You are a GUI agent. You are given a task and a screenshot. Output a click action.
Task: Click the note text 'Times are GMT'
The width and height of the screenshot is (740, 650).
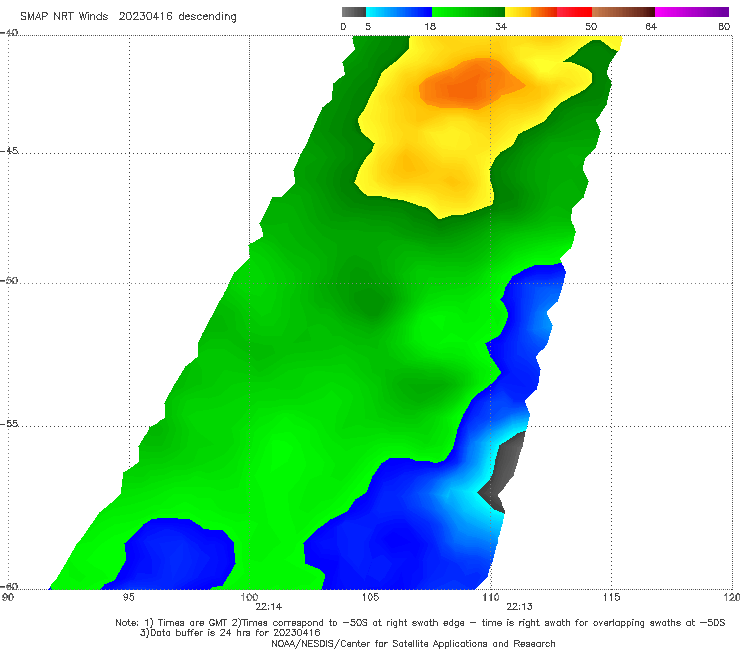[192, 623]
